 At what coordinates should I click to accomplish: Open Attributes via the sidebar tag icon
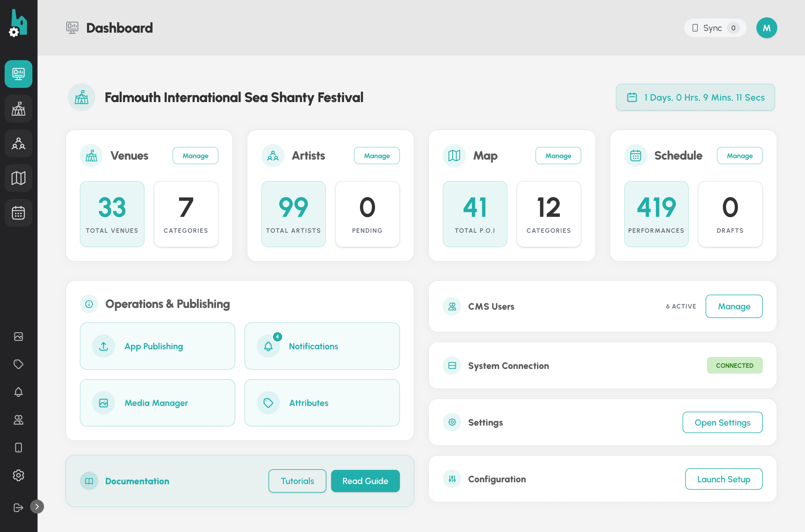click(18, 364)
